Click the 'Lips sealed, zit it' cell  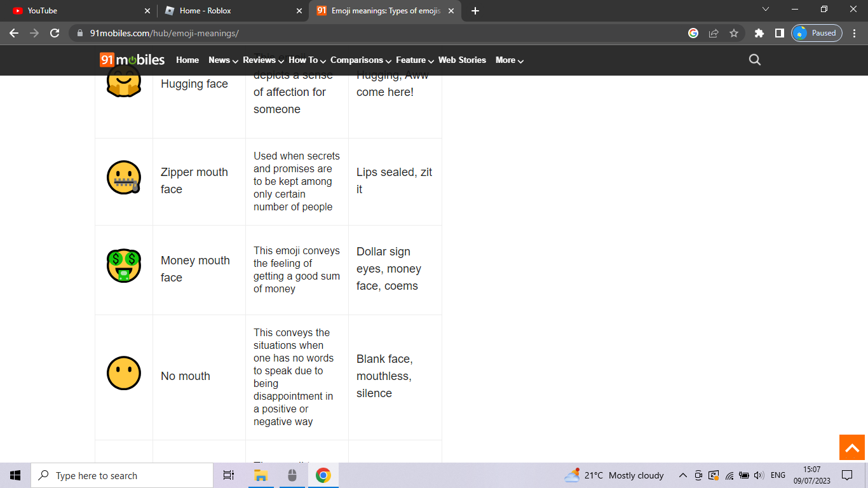[x=395, y=181]
